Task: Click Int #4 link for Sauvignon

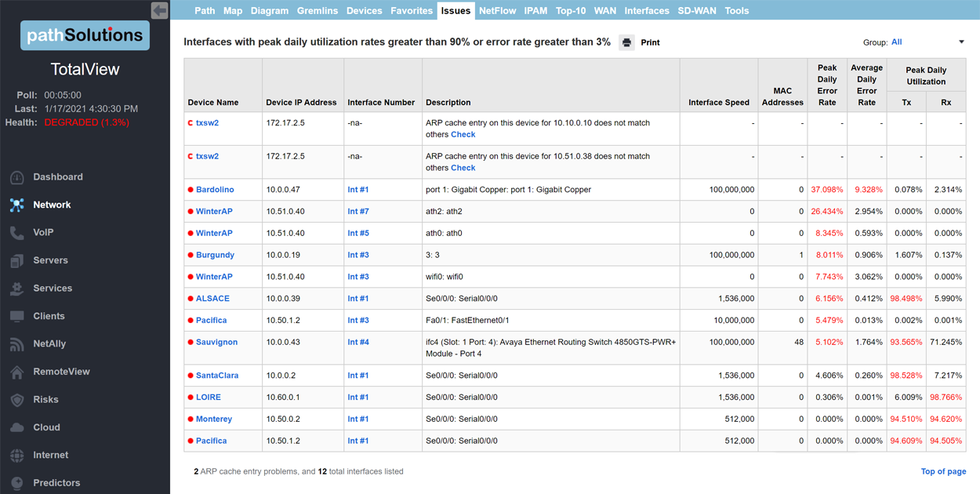Action: pos(358,342)
